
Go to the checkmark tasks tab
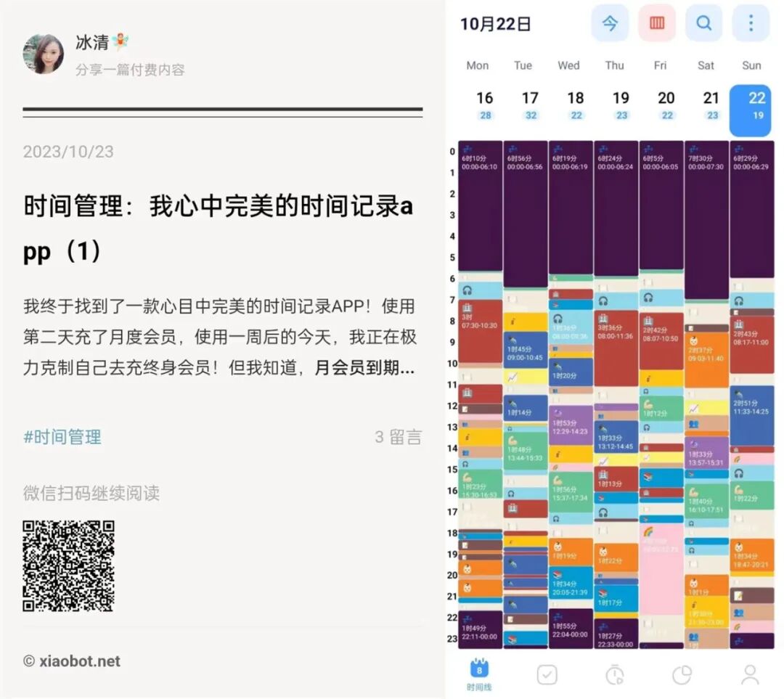coord(547,675)
